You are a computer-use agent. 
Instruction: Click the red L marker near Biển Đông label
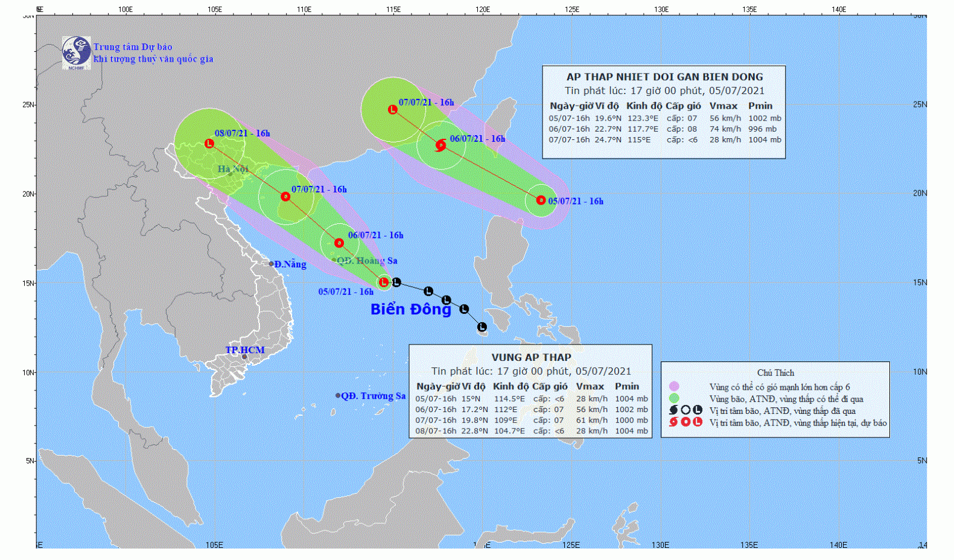(384, 282)
